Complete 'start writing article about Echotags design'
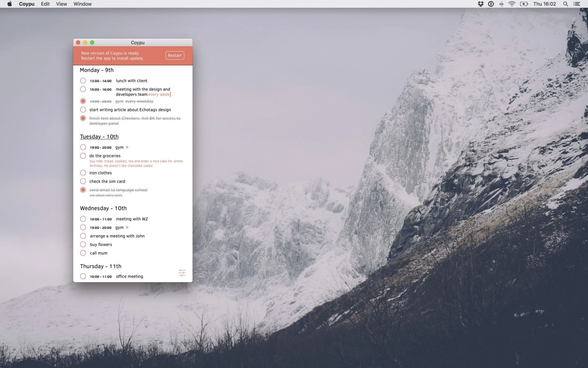Screen dimensions: 588x368 (x=83, y=110)
